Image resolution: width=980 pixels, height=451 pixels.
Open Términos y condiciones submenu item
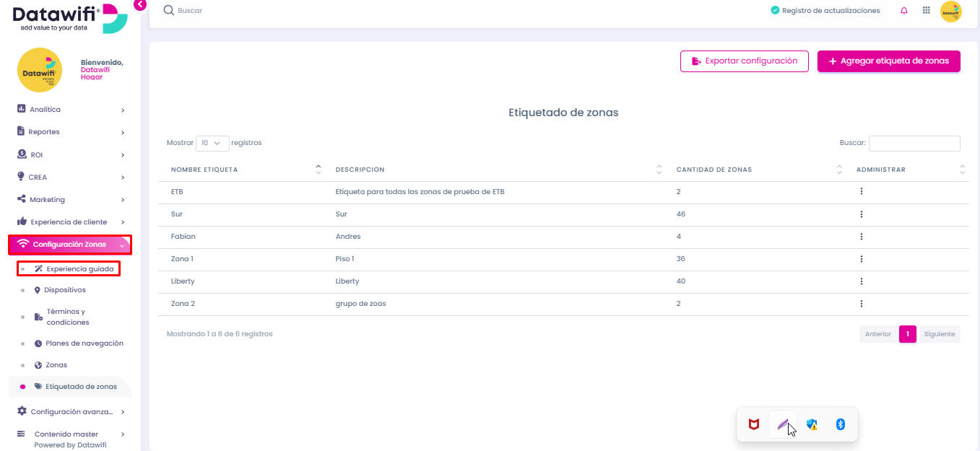(67, 317)
